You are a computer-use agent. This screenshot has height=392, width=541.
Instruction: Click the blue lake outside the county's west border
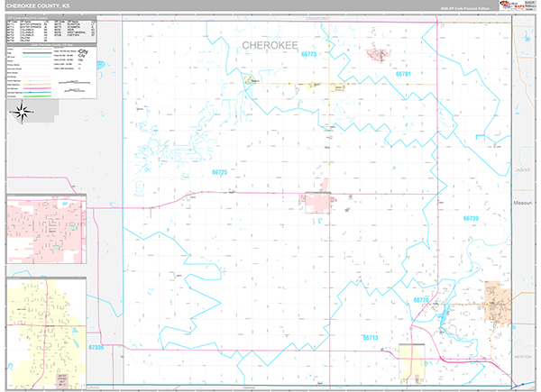pos(100,65)
